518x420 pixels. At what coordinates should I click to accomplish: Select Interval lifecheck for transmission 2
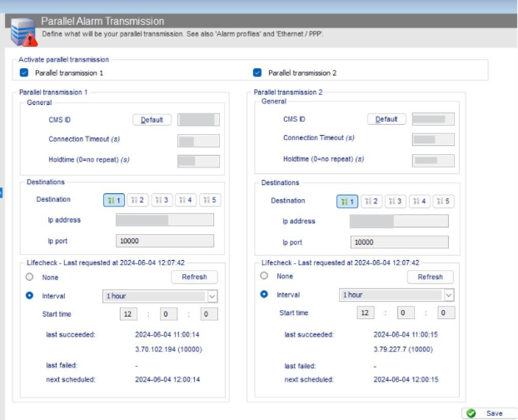click(x=264, y=294)
